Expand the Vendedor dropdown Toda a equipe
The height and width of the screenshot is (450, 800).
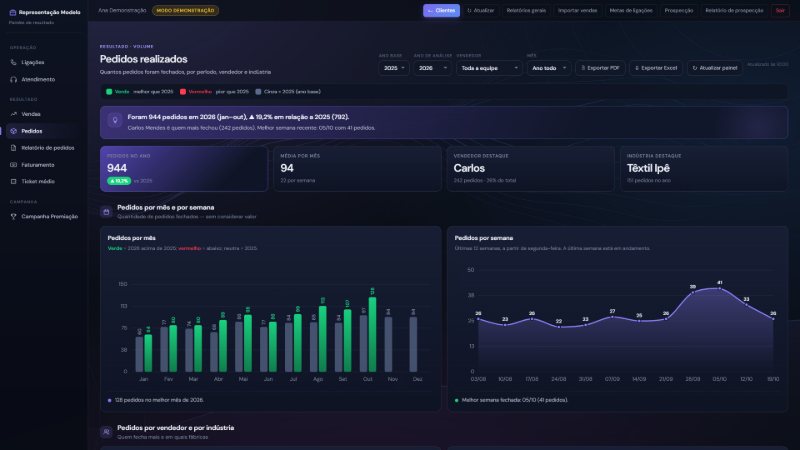(489, 68)
